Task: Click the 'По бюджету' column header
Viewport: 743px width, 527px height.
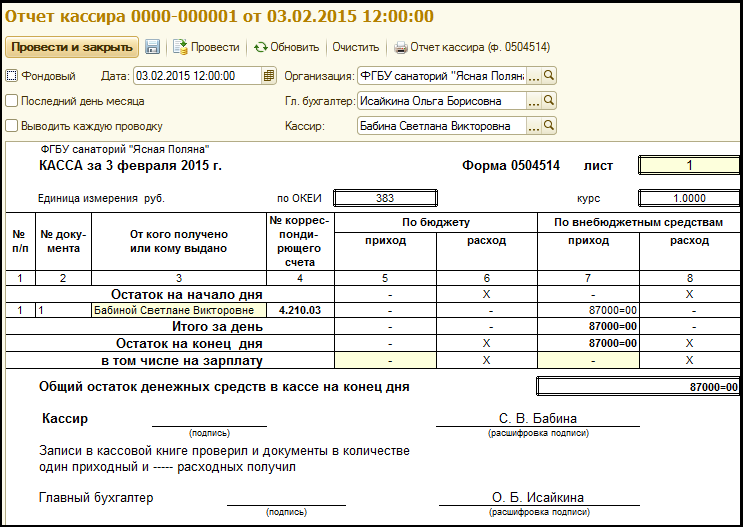Action: point(435,222)
